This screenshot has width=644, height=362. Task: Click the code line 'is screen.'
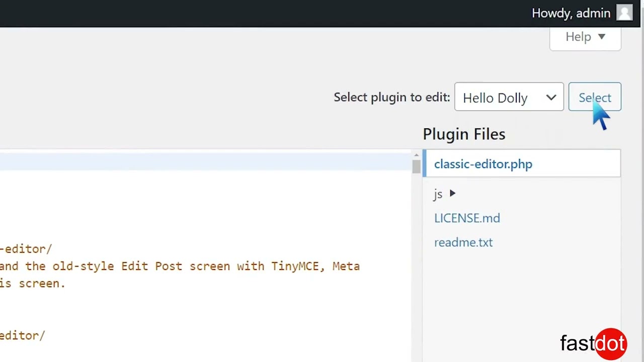(x=33, y=284)
